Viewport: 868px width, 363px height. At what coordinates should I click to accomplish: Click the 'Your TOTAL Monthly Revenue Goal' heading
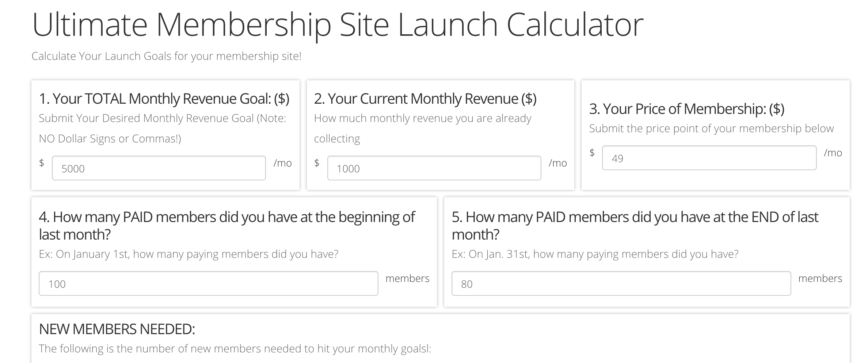[x=164, y=99]
